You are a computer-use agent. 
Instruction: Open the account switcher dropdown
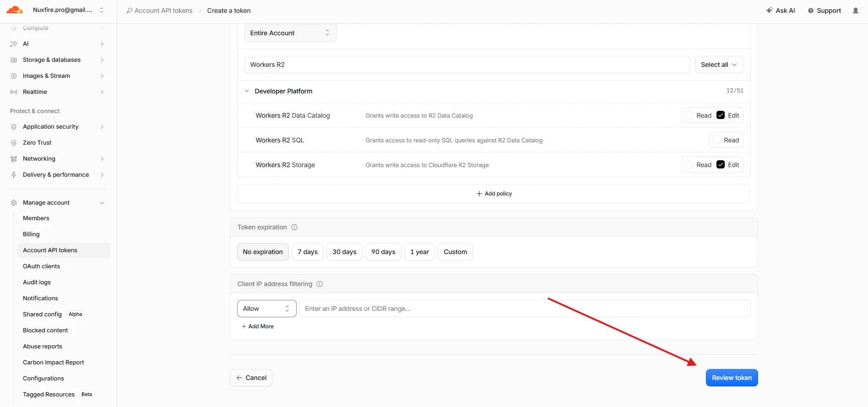pyautogui.click(x=102, y=10)
